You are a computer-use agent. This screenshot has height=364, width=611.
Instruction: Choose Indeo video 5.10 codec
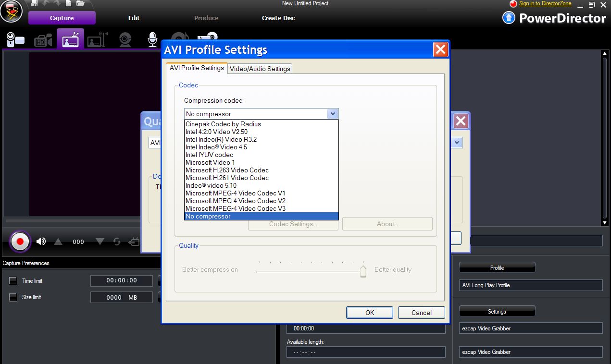[262, 185]
